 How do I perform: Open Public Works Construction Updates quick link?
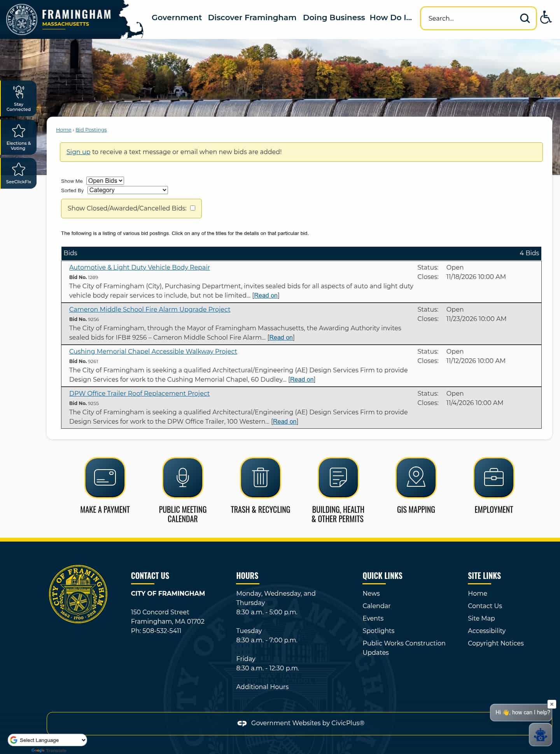pos(404,648)
